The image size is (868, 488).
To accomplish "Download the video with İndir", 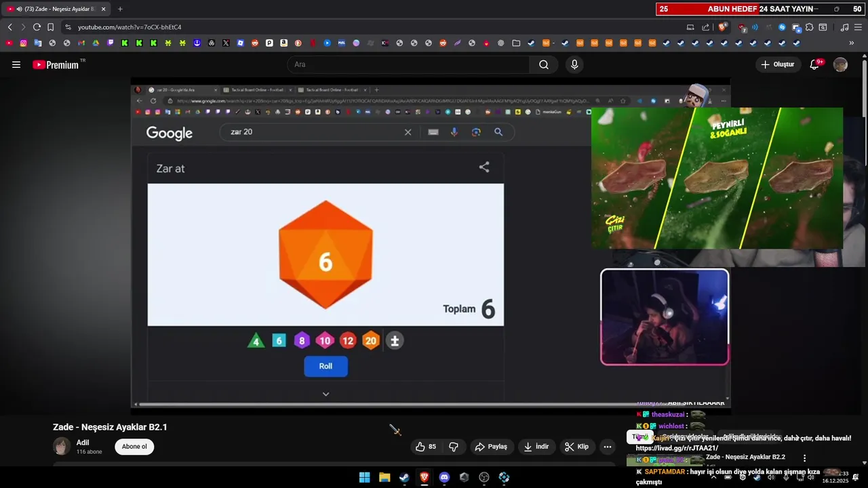I will pyautogui.click(x=536, y=447).
